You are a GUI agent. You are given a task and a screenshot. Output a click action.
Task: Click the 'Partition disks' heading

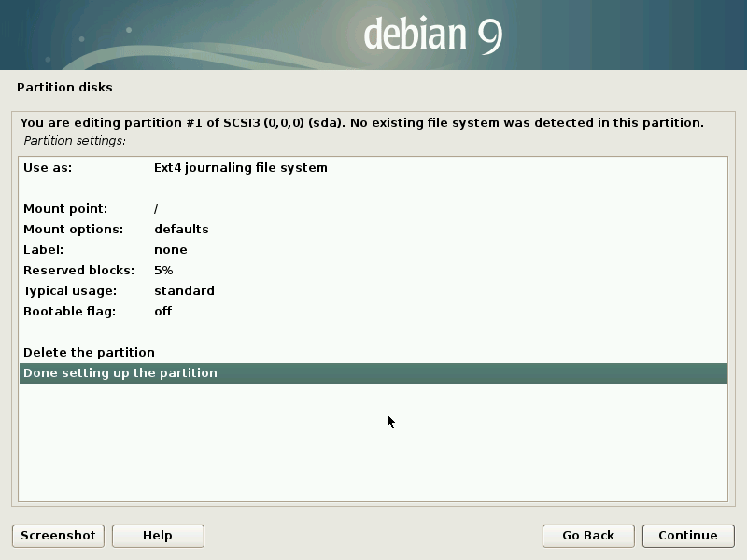click(x=64, y=88)
